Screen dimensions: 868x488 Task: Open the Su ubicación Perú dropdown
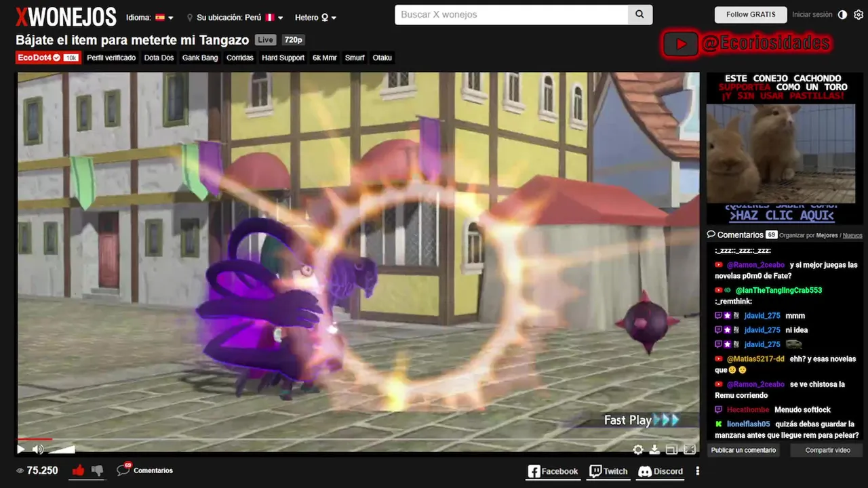point(236,18)
